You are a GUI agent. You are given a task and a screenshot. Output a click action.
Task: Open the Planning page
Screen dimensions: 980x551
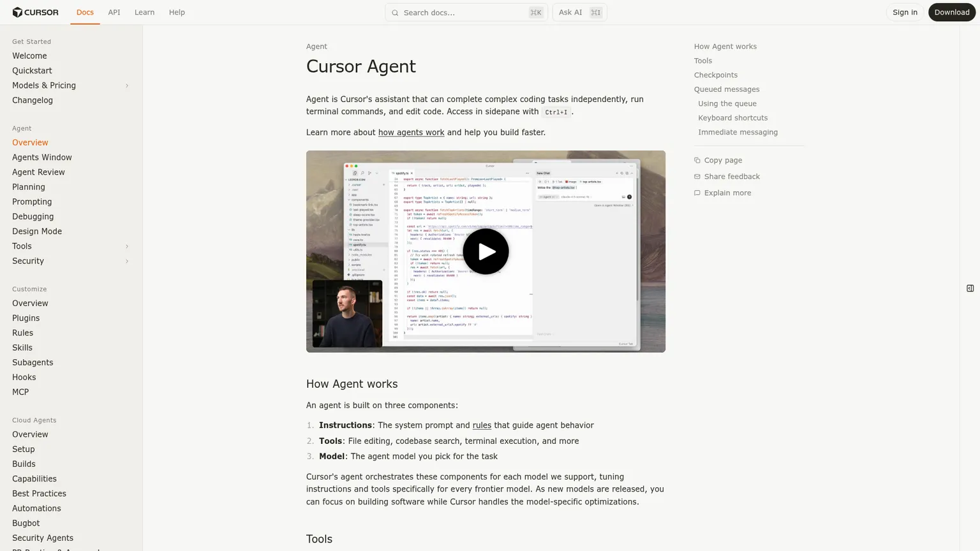pyautogui.click(x=29, y=187)
